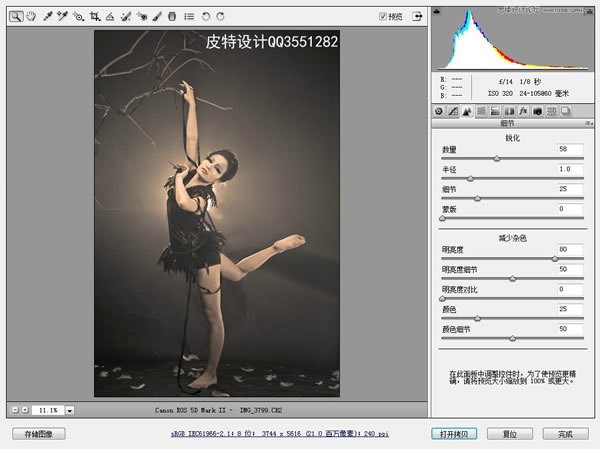The width and height of the screenshot is (600, 449).
Task: Click the 明亮度 value field showing 80
Action: tap(570, 250)
